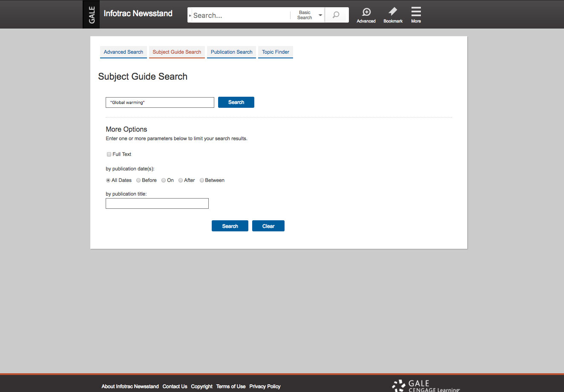564x392 pixels.
Task: Select All Dates radio option
Action: [x=108, y=180]
